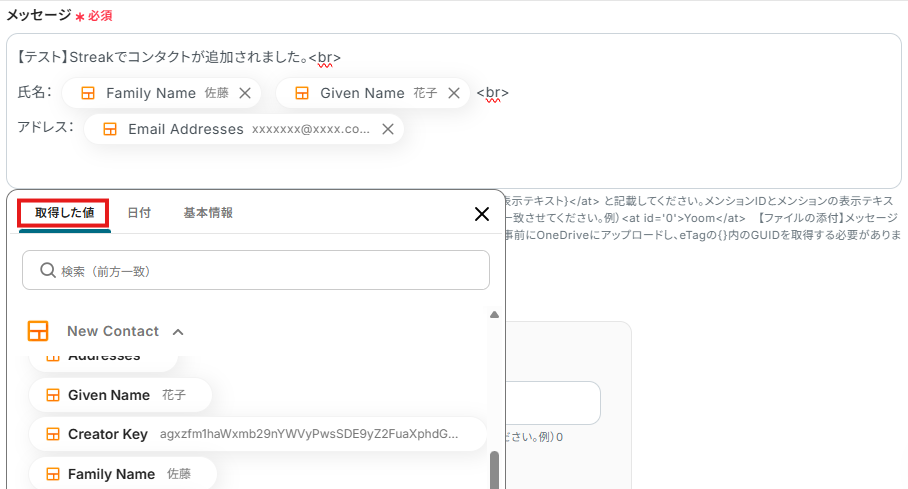Open the 基本情報 tab

tap(208, 213)
